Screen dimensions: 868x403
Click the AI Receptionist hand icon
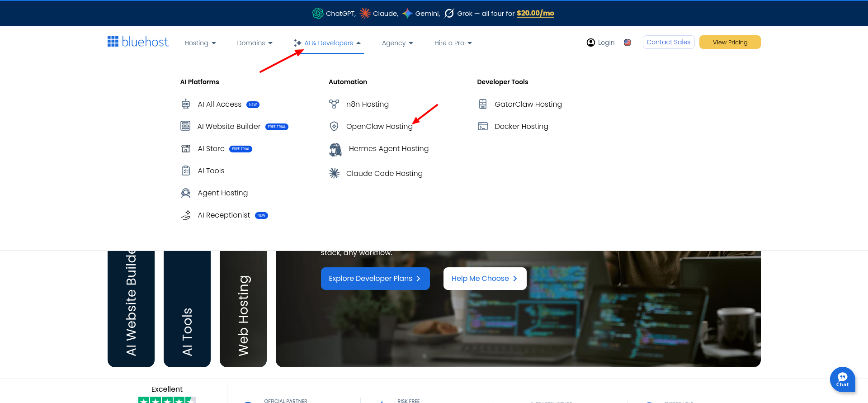(x=186, y=215)
